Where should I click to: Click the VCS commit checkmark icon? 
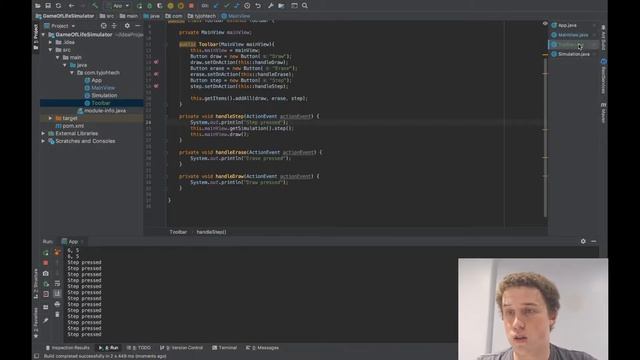click(227, 6)
